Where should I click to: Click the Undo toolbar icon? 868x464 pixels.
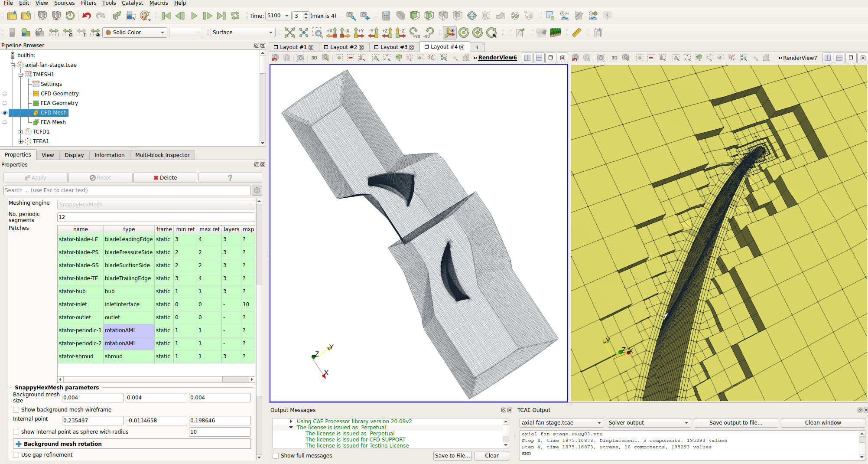(x=86, y=16)
